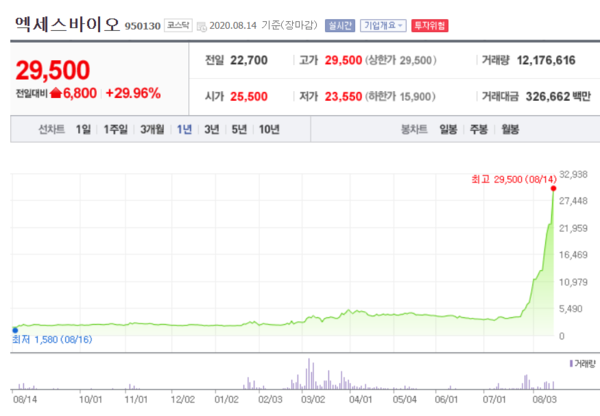Click the 03/02 x-axis date label

[x=313, y=400]
